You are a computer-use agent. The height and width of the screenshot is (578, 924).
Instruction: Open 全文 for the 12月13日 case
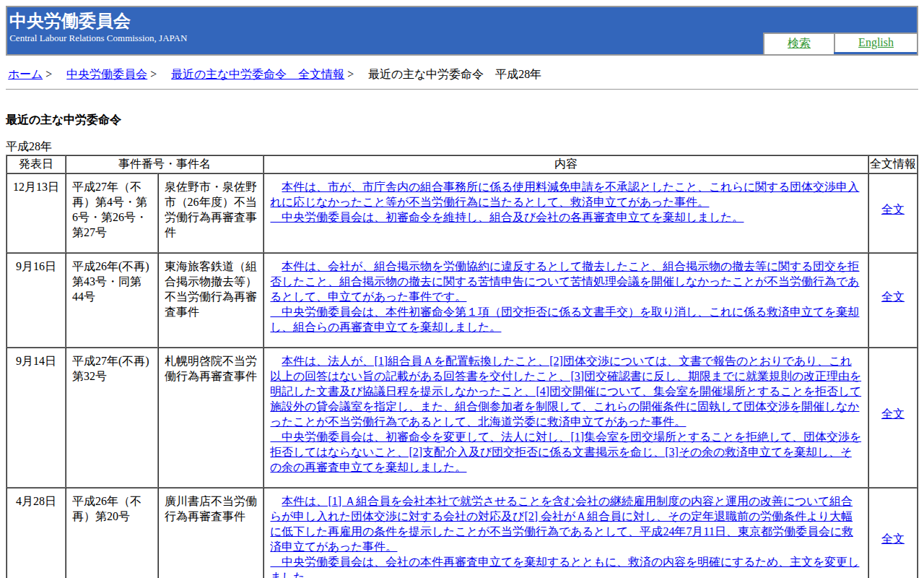[892, 209]
